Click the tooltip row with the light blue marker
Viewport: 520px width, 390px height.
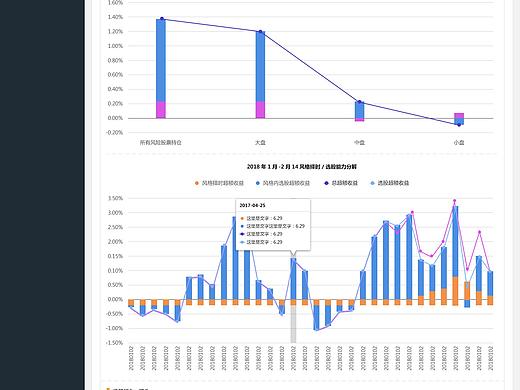(261, 242)
